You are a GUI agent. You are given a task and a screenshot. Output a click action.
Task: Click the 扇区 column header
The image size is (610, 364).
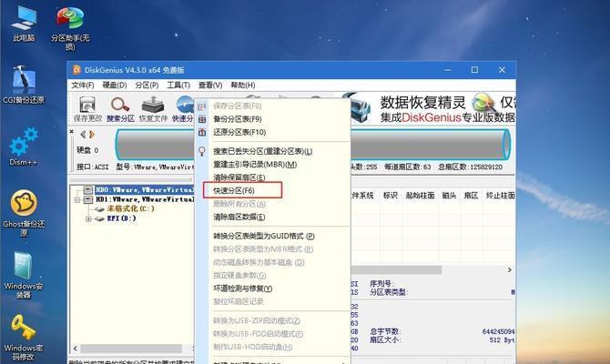[x=471, y=196]
